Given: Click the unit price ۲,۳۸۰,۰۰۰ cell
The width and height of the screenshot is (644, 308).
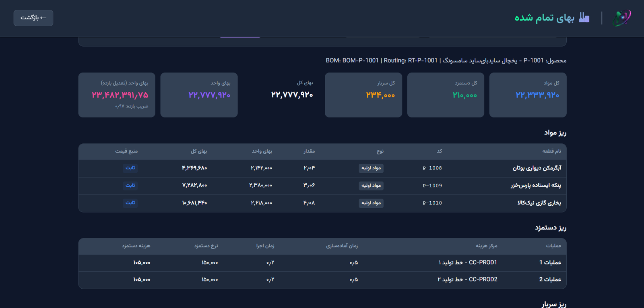Looking at the screenshot, I should [x=260, y=185].
